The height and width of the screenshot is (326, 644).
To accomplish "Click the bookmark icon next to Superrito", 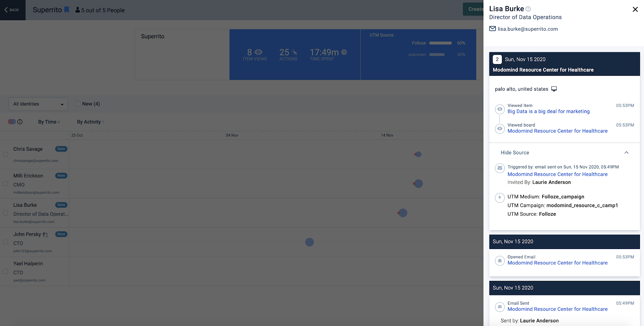I will tap(67, 10).
